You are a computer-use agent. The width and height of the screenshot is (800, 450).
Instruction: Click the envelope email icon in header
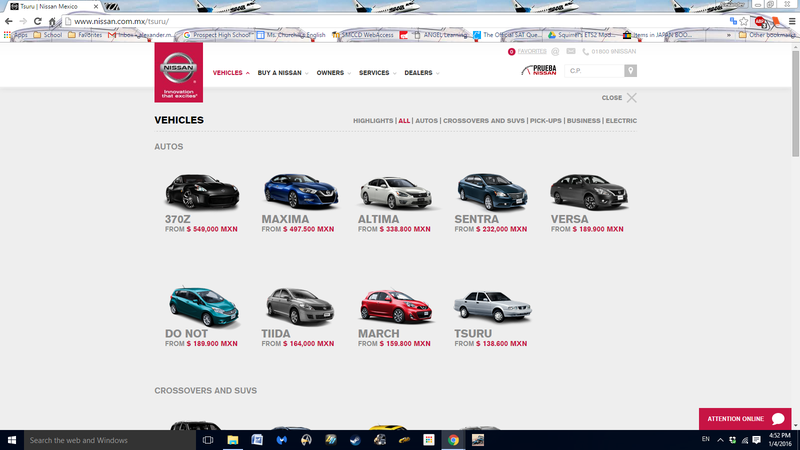coord(571,51)
